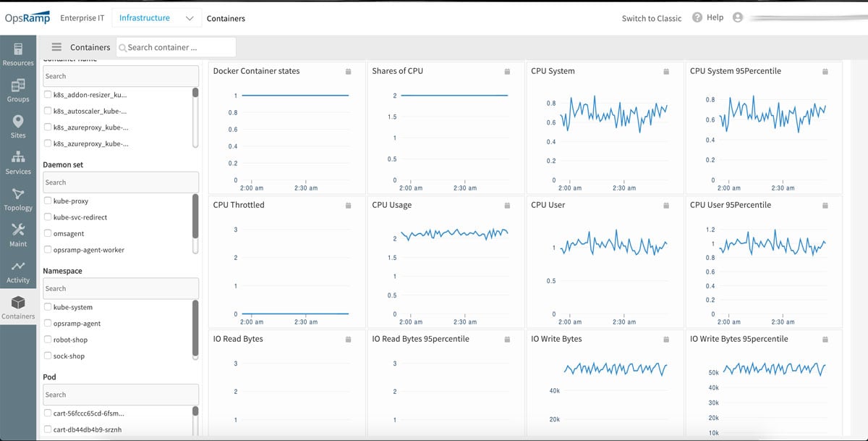This screenshot has width=868, height=441.
Task: Select the Containers breadcrumb tab
Action: click(x=225, y=20)
